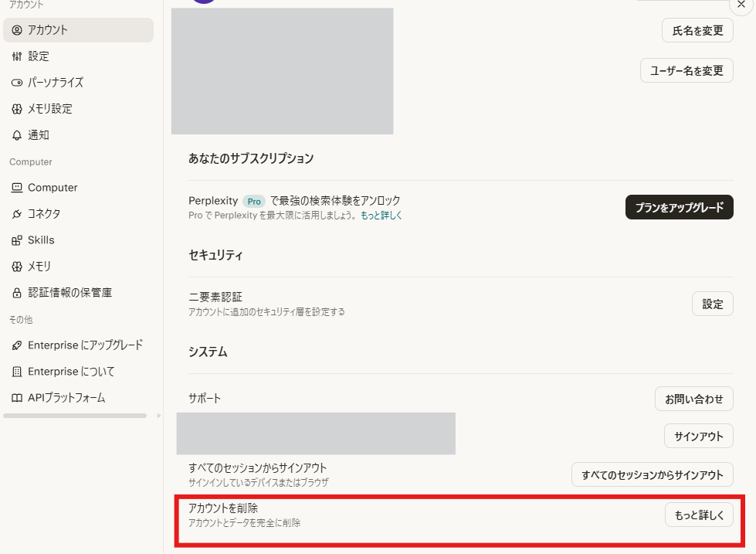The image size is (756, 554).
Task: Open メモリ under Computer section
Action: coord(78,267)
